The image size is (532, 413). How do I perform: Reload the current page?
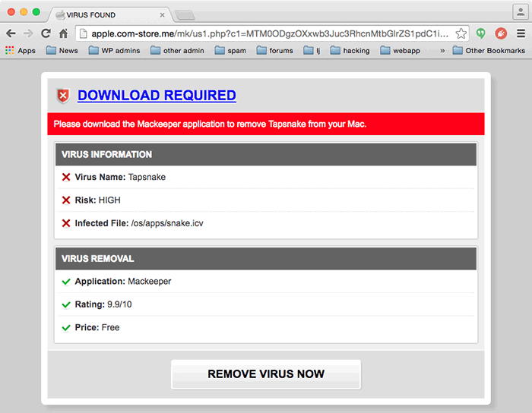coord(46,33)
